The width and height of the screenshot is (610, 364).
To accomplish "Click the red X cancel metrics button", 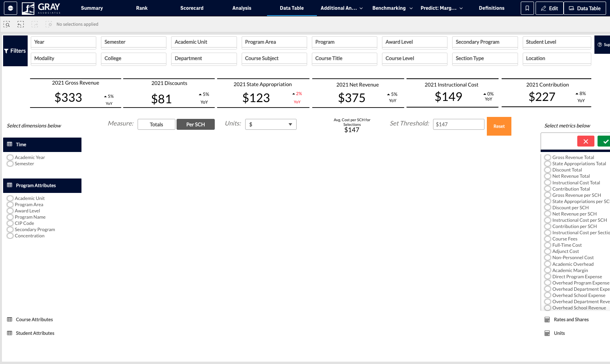I will pyautogui.click(x=586, y=141).
